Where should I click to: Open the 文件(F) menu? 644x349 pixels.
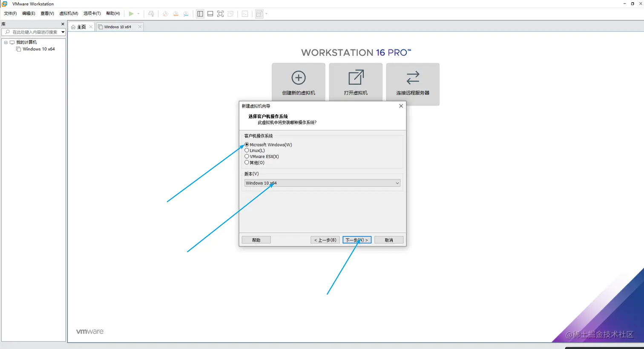[10, 14]
